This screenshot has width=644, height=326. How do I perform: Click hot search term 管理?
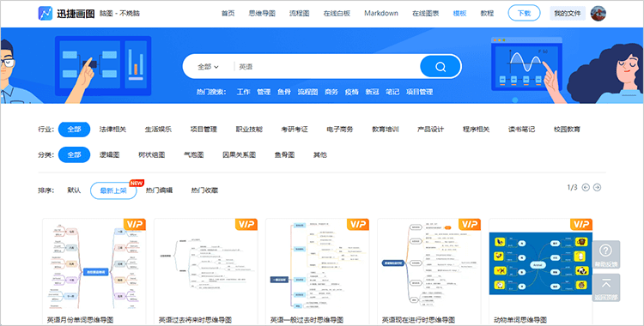(264, 92)
